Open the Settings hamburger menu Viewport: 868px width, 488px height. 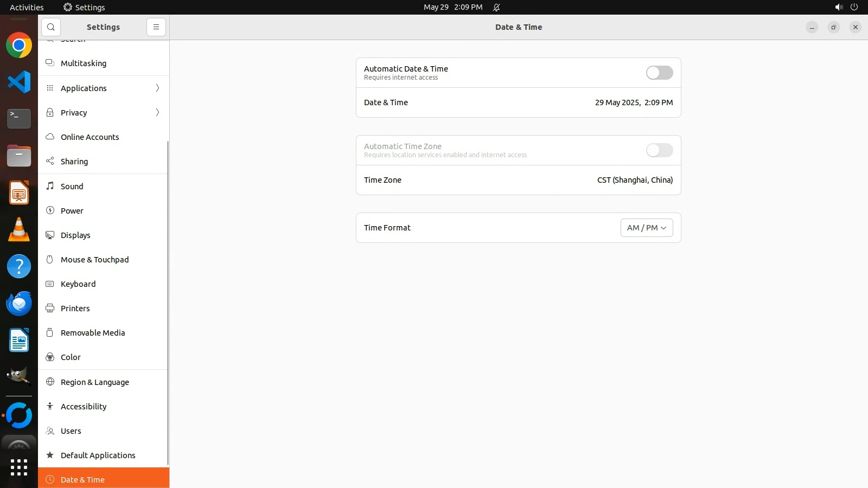156,27
